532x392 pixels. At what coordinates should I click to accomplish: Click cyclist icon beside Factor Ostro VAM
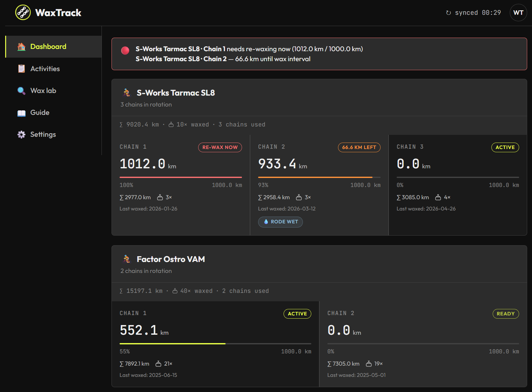[127, 259]
